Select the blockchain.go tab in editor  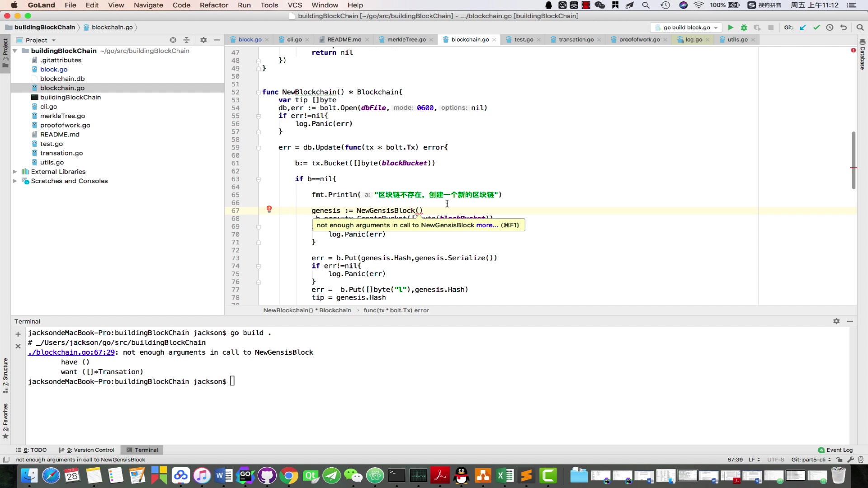470,39
